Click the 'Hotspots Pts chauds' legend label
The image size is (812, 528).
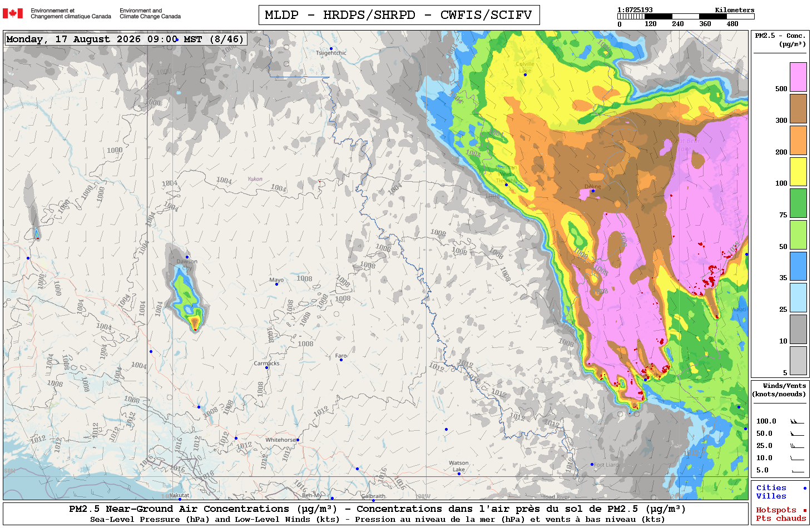coord(781,514)
